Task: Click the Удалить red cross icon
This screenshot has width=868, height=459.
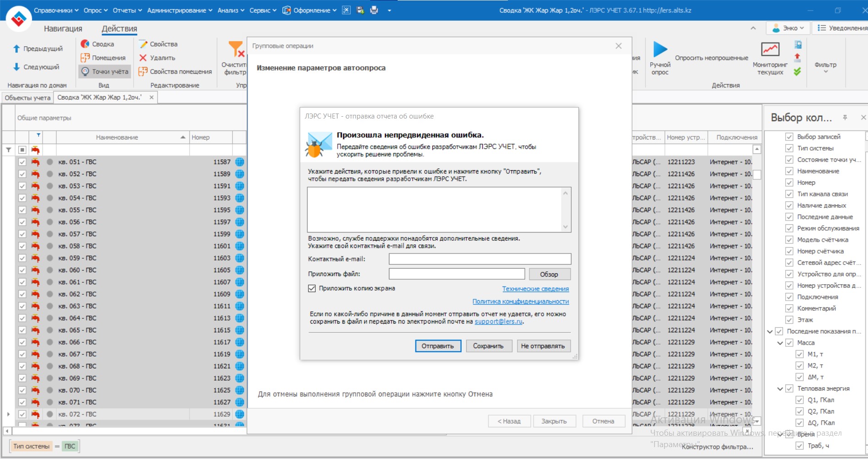Action: click(143, 58)
